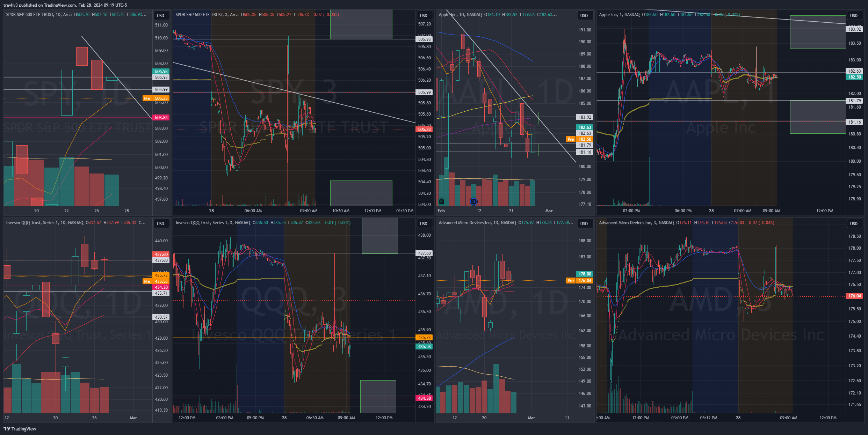The width and height of the screenshot is (868, 435).
Task: Click the earnings 'E' marker on AAPL daily chart
Action: coord(441,201)
